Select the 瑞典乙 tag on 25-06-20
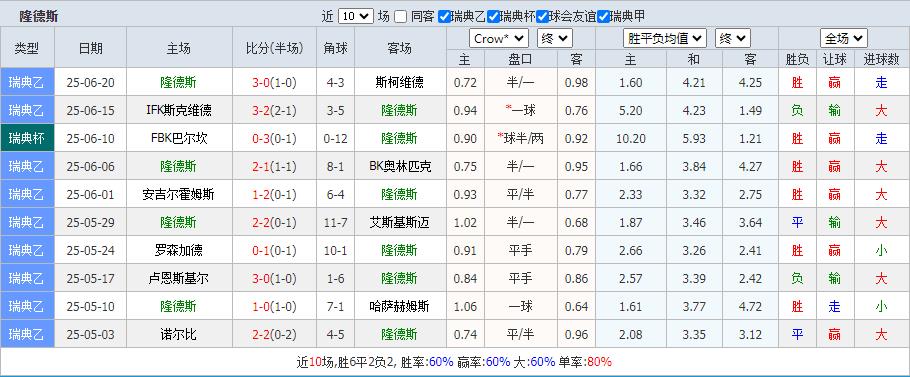The image size is (910, 377). (x=27, y=82)
